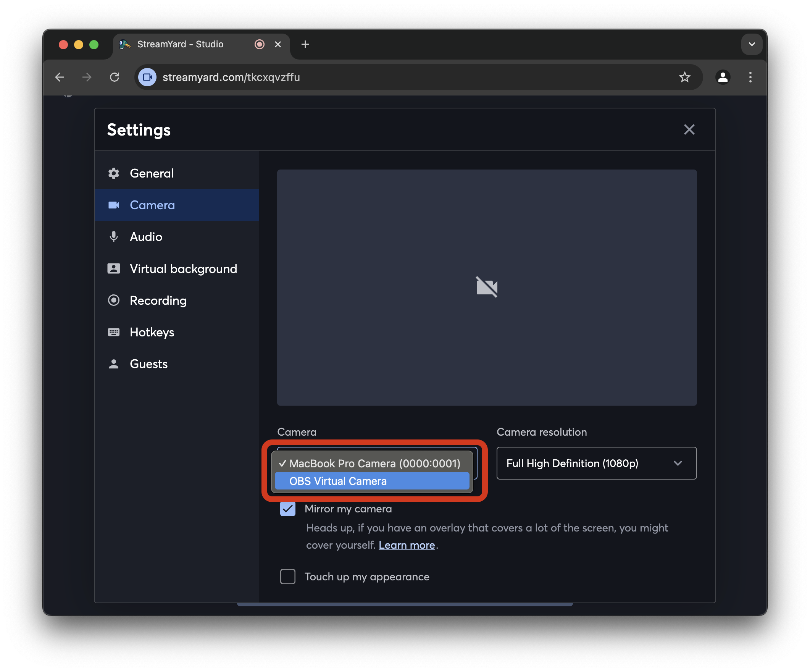Click the disabled camera preview area
The height and width of the screenshot is (672, 810).
click(x=487, y=288)
